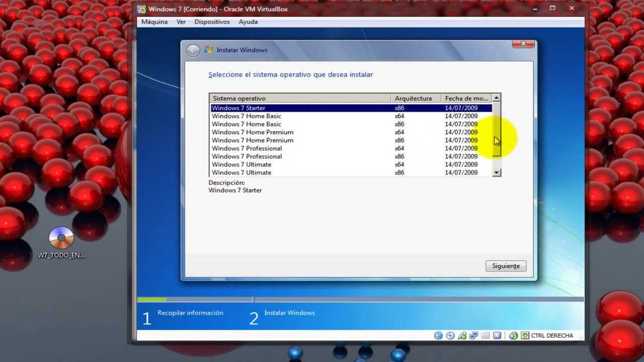Click the list scrollbar up arrow
The height and width of the screenshot is (362, 644).
(x=497, y=98)
